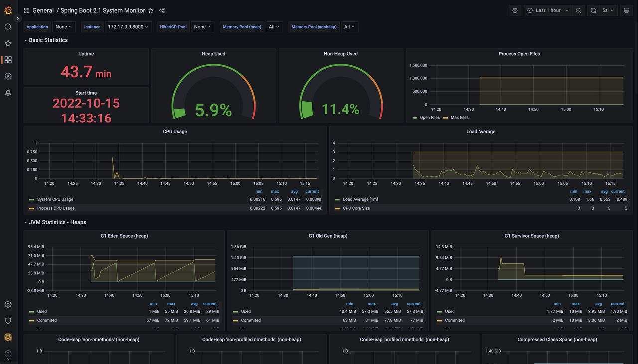Click the yellow Process CPU Usage color swatch
This screenshot has height=364, width=638.
pyautogui.click(x=31, y=208)
